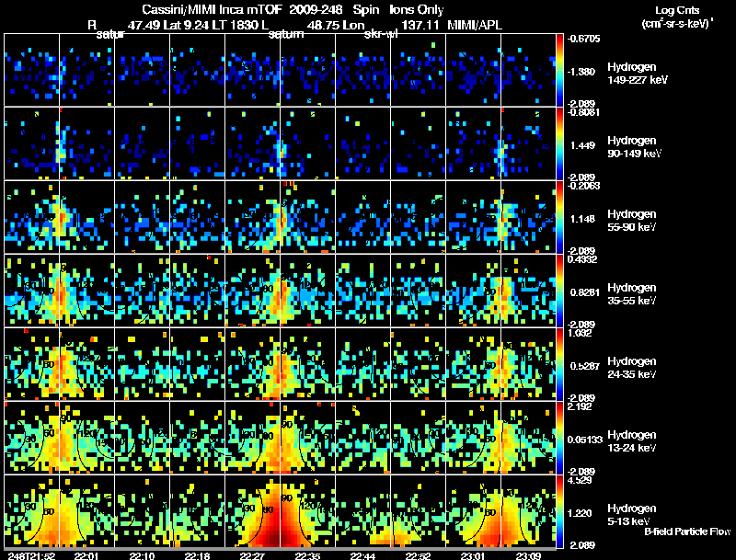Click the colorbar midpoint value '-1.380'
736x560 pixels.
[581, 72]
